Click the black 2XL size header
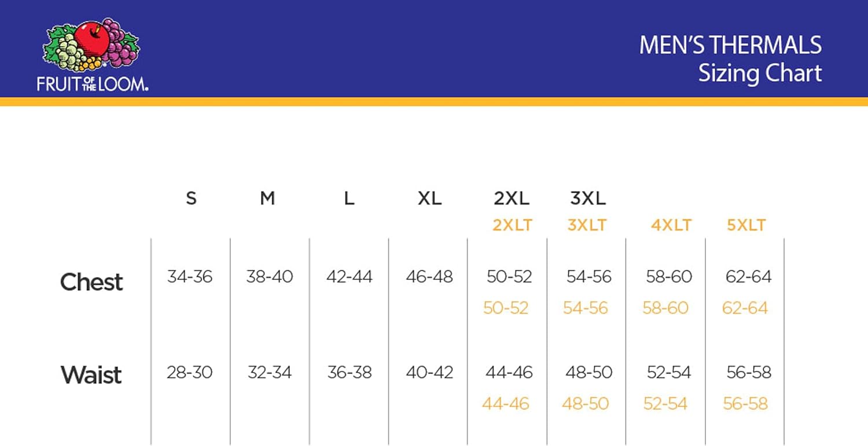The height and width of the screenshot is (446, 868). pos(512,198)
